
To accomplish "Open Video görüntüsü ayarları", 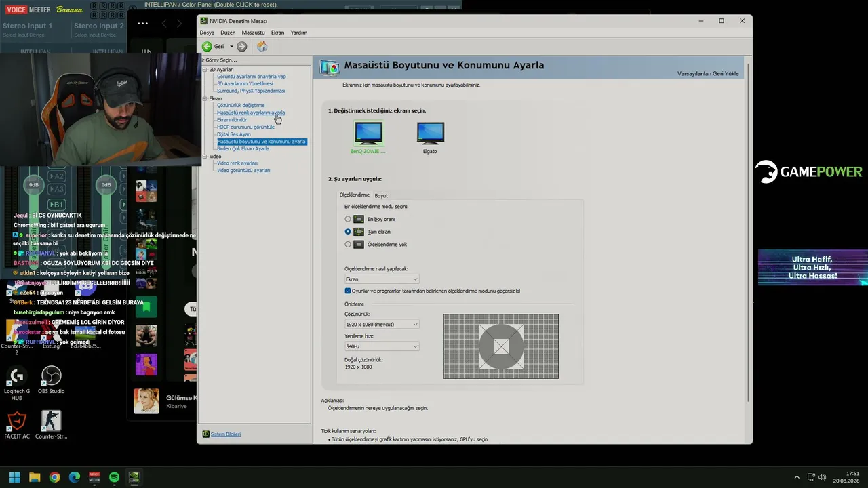I will click(243, 170).
